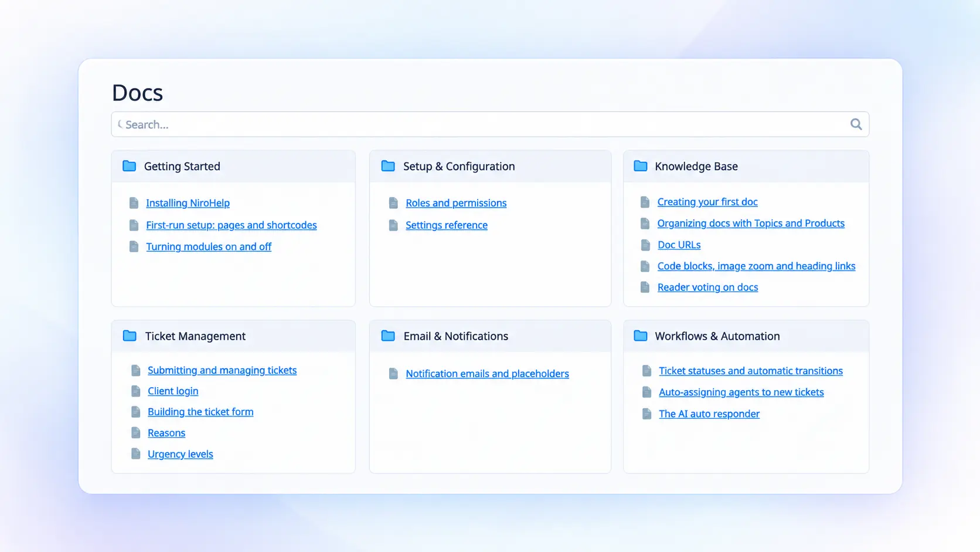Open the Installing NiroHelp article
The height and width of the screenshot is (552, 980).
point(188,203)
